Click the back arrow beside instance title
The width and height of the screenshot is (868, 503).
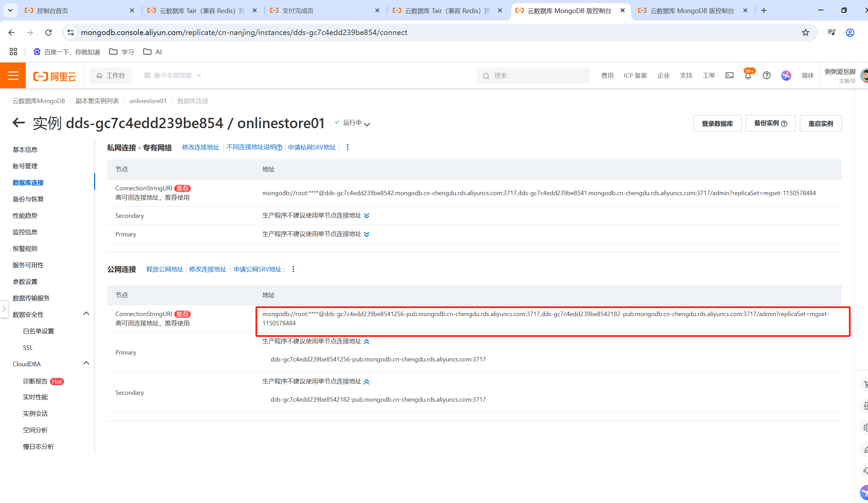[x=19, y=123]
